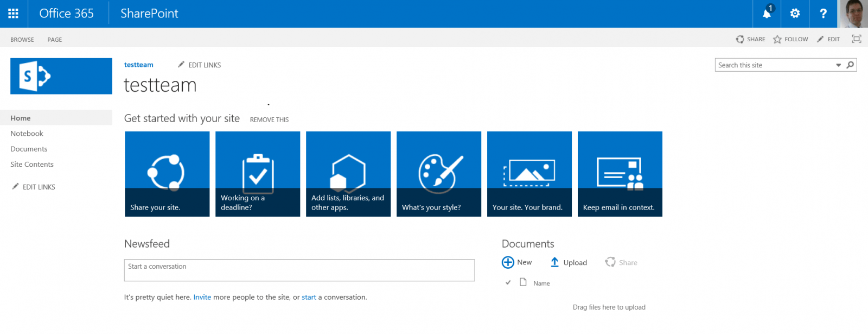Image resolution: width=868 pixels, height=334 pixels.
Task: Click the testteam breadcrumb link
Action: coord(139,65)
